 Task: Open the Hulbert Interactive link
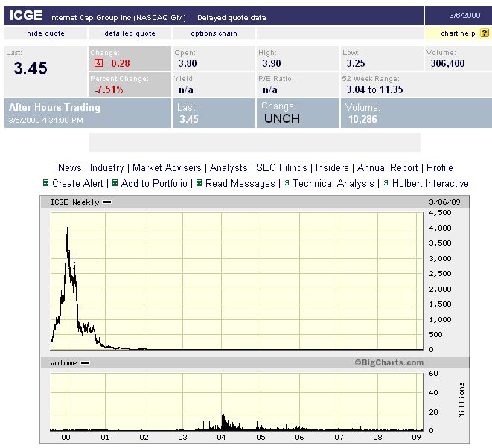(x=430, y=183)
